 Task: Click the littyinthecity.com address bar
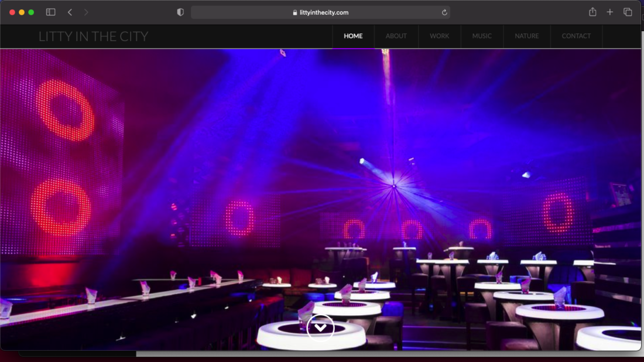tap(320, 12)
